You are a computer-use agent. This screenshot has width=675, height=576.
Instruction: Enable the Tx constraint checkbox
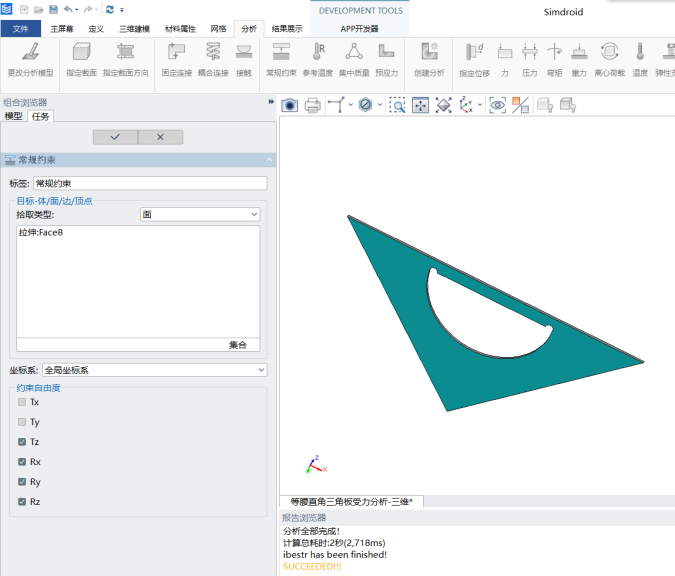22,402
